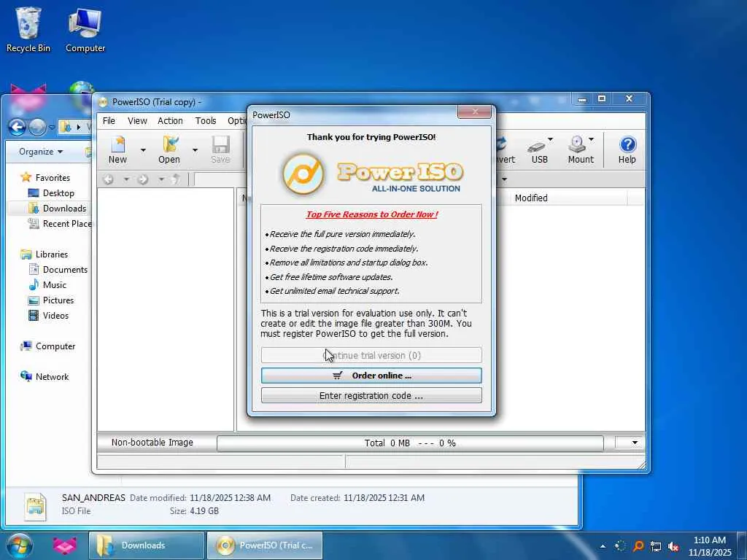Select Network in Explorer sidebar
This screenshot has width=747, height=560.
point(52,377)
